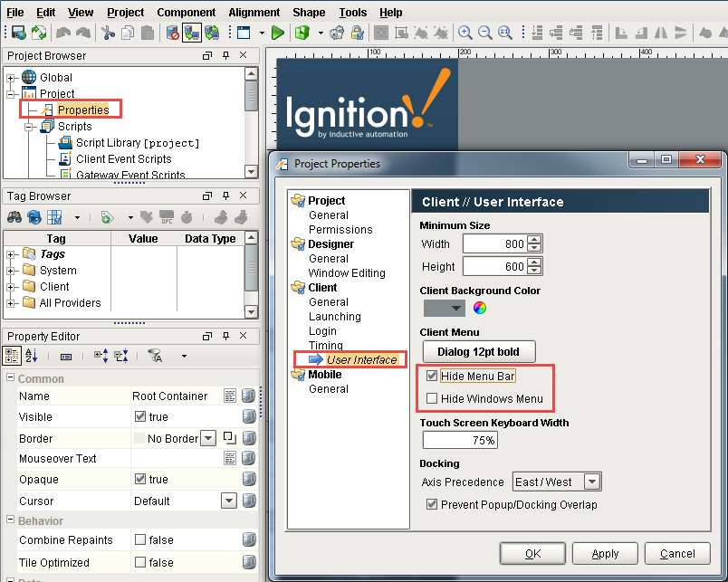Click the filter funnel icon in Property Editor
The height and width of the screenshot is (582, 728).
(x=155, y=357)
